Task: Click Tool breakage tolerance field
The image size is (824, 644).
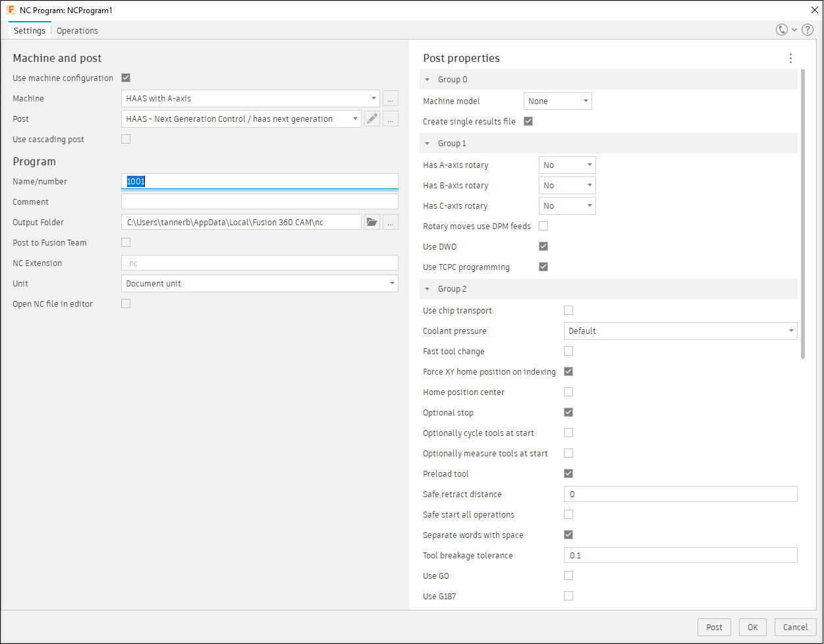Action: tap(680, 555)
